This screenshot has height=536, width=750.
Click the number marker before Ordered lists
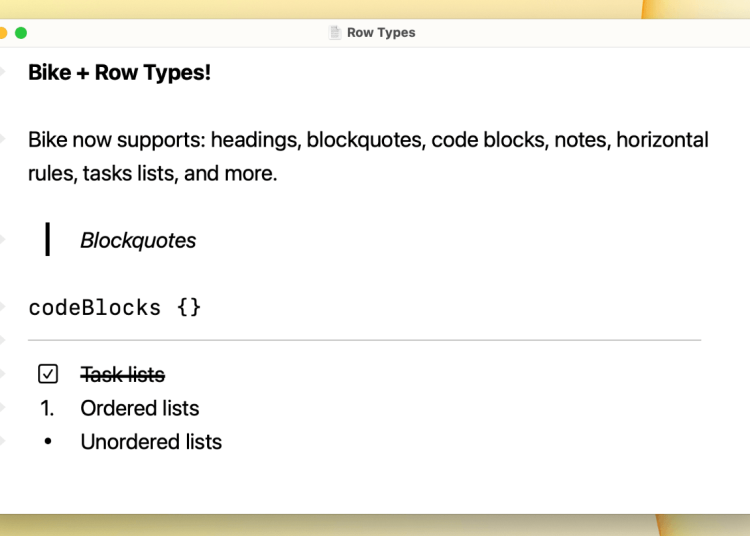[47, 408]
